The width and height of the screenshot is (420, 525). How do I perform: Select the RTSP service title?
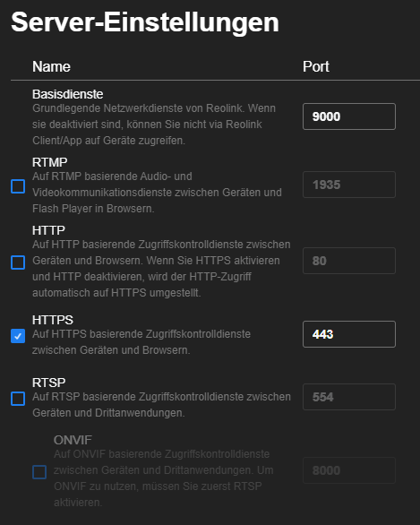(x=49, y=383)
